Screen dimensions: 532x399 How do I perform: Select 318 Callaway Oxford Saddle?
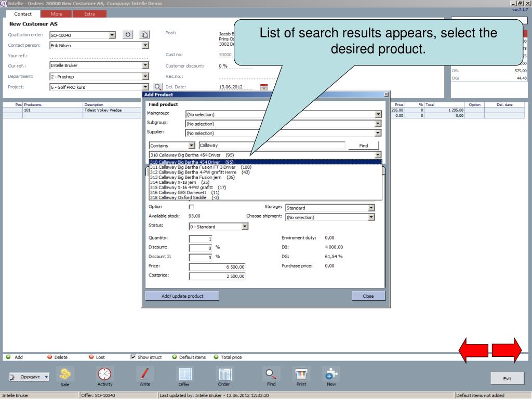pyautogui.click(x=265, y=197)
